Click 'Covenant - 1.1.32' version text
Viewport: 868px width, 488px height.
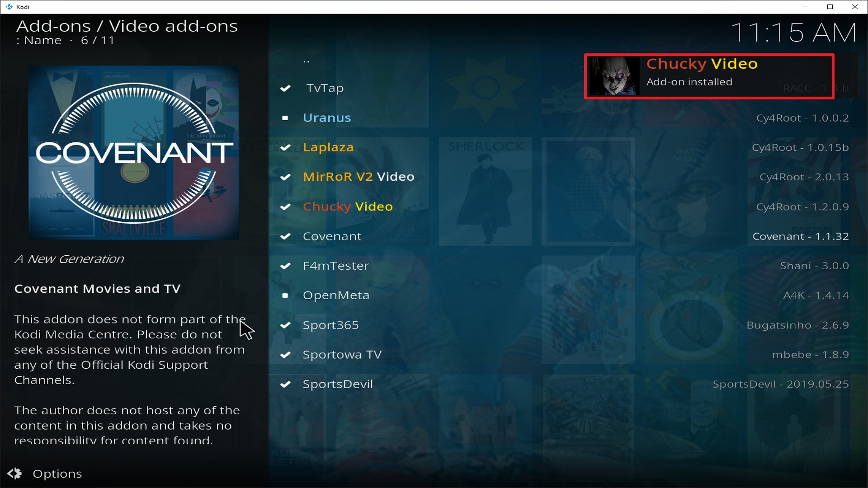point(801,236)
